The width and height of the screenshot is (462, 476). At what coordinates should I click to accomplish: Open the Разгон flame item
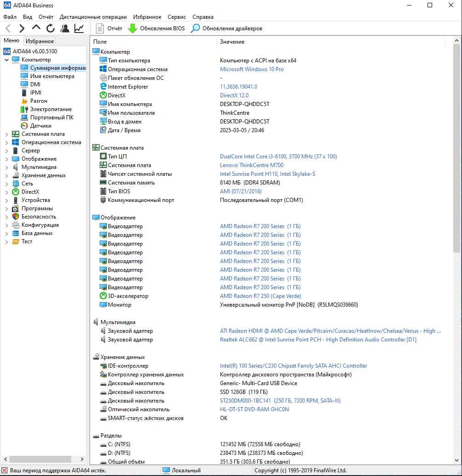pyautogui.click(x=39, y=101)
